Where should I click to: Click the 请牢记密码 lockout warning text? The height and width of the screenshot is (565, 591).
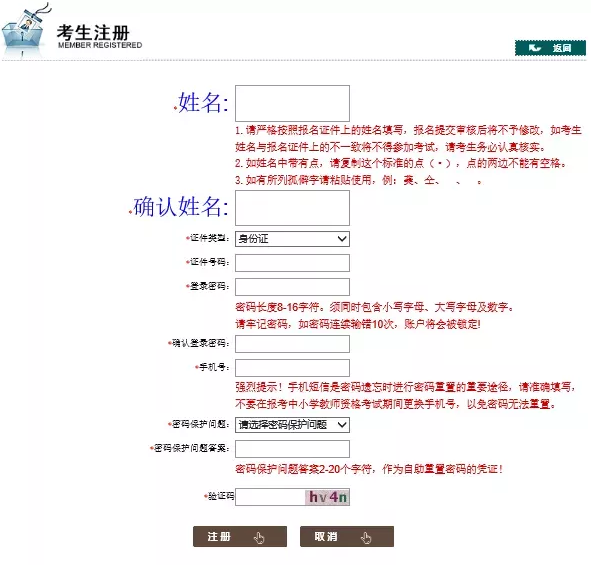click(358, 324)
